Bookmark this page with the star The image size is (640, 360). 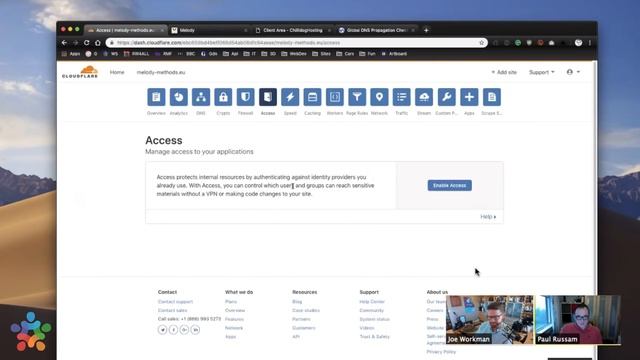(x=481, y=42)
